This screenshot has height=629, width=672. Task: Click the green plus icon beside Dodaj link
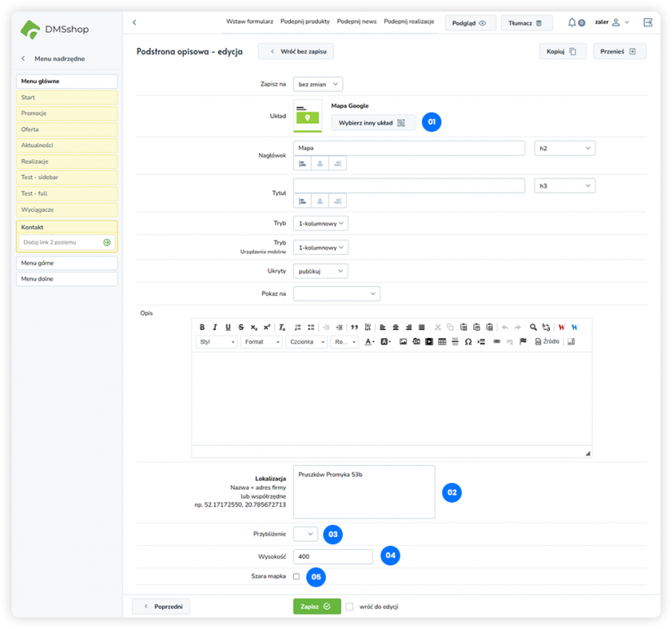107,243
